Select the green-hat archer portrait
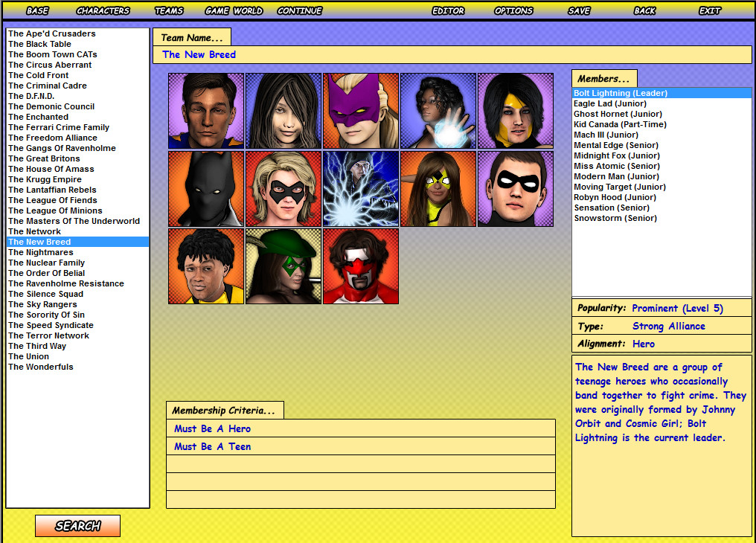 (x=283, y=266)
